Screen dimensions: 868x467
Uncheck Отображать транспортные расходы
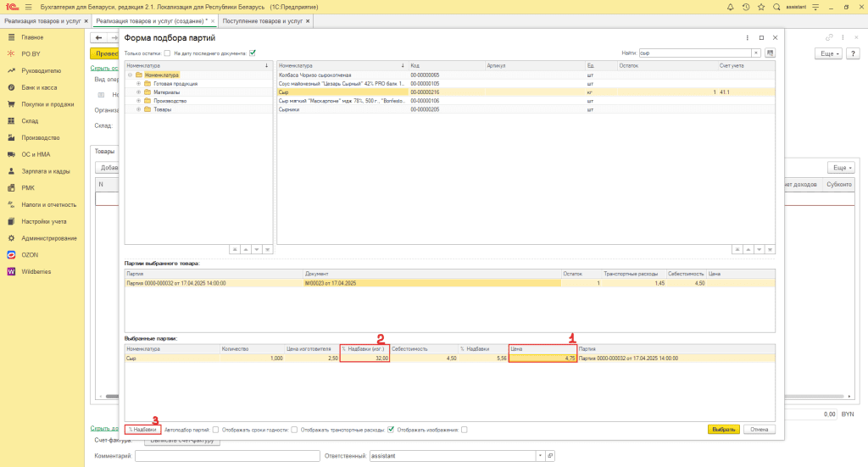[x=391, y=430]
